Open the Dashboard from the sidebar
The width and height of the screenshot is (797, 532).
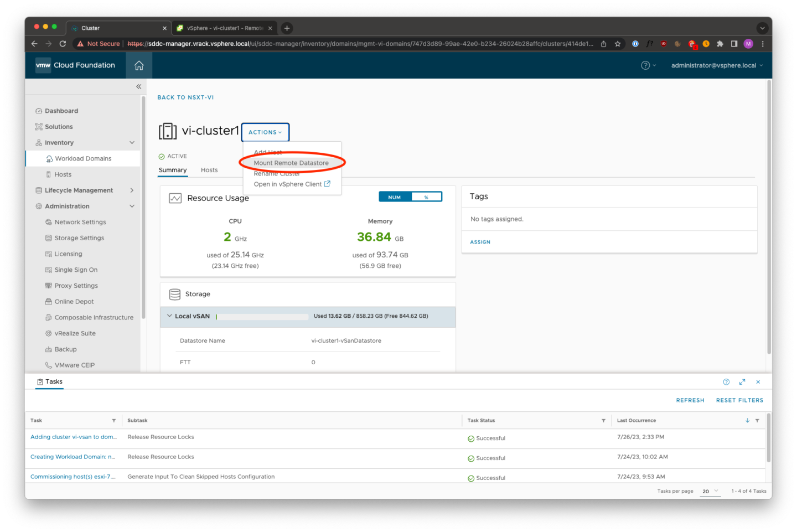click(x=61, y=110)
